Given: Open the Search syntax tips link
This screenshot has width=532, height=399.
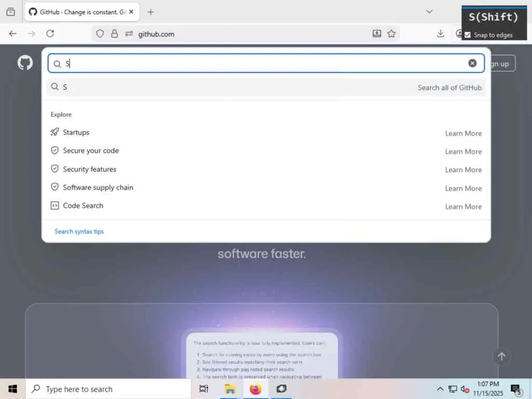Looking at the screenshot, I should click(x=79, y=231).
